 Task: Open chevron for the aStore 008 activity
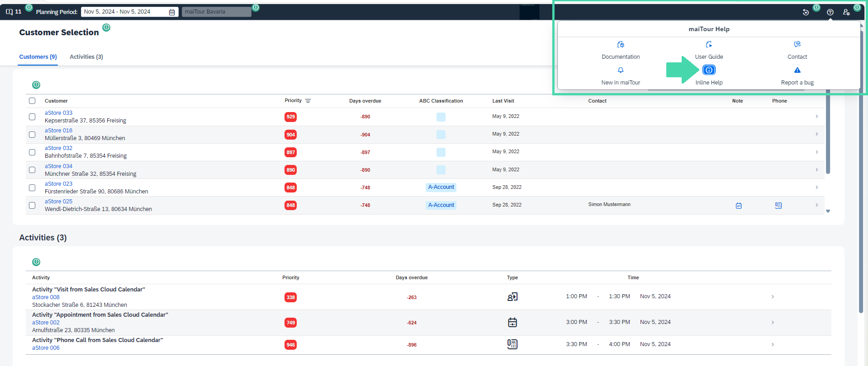(773, 297)
